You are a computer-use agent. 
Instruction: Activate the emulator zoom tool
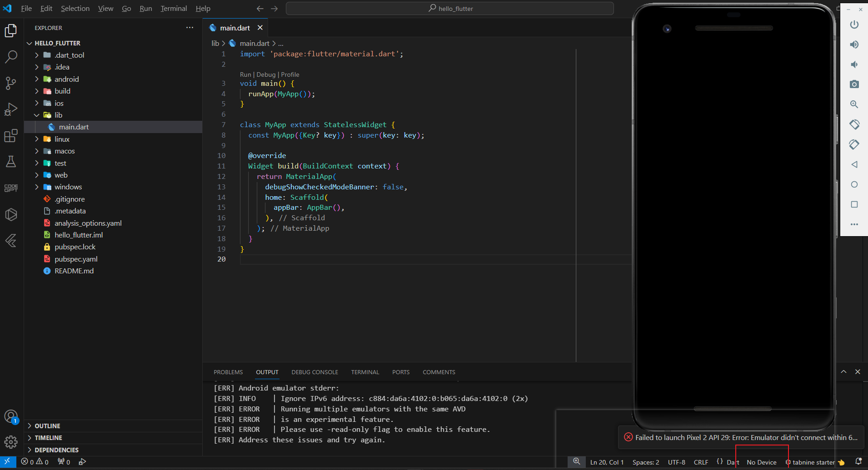click(x=854, y=104)
